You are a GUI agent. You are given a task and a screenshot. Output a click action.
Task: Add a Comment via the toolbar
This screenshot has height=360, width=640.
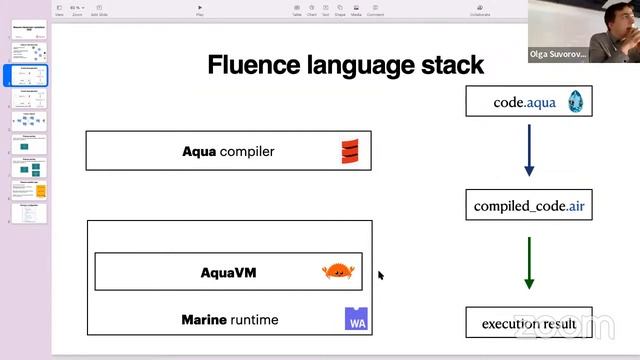[375, 10]
